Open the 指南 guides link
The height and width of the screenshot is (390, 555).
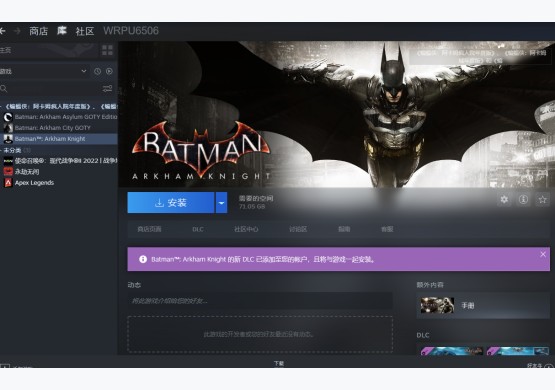[344, 229]
